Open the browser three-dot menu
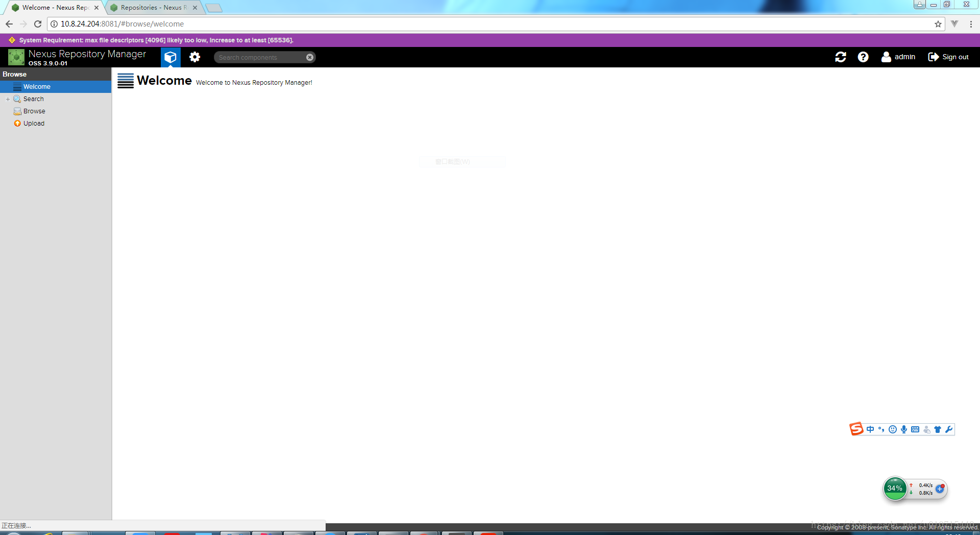The height and width of the screenshot is (535, 980). click(971, 24)
